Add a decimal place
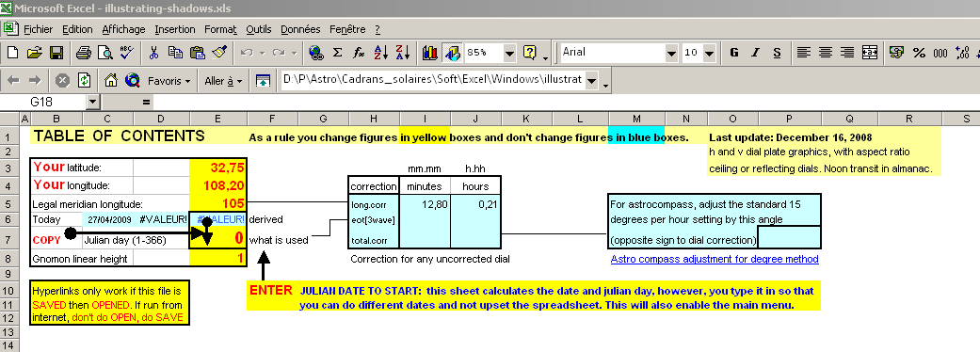980x352 pixels. click(962, 53)
